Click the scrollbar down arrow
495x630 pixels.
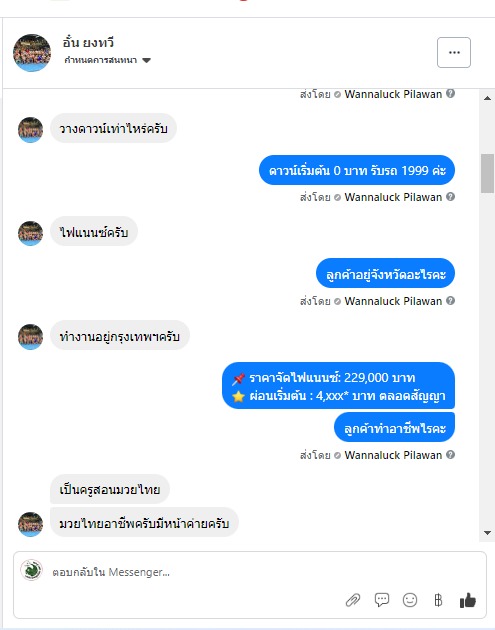(487, 533)
